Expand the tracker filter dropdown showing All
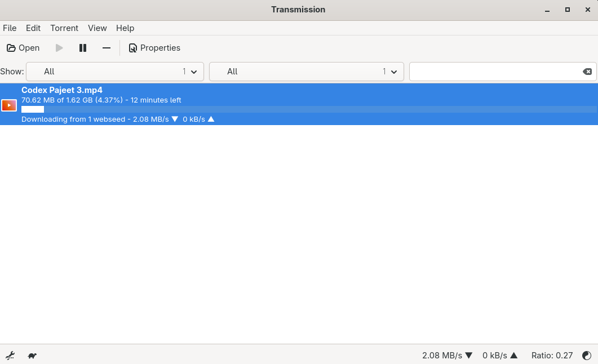Screen dimensions: 598x364 (x=307, y=72)
